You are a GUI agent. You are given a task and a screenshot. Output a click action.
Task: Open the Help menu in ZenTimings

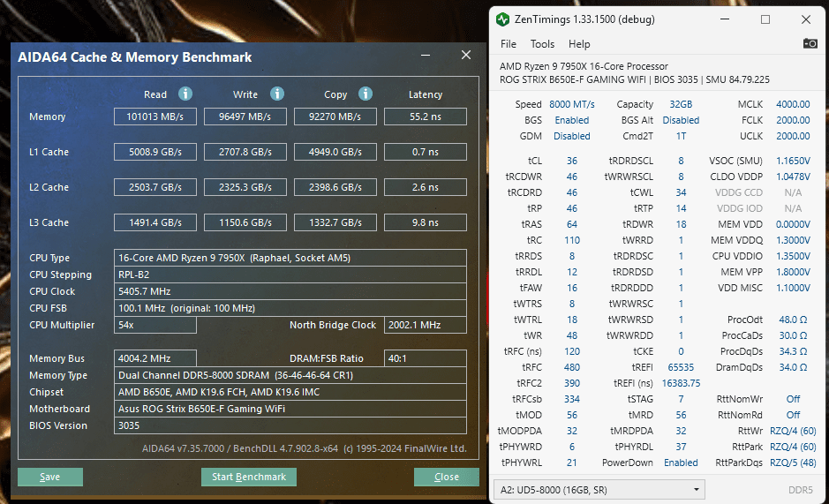point(579,44)
